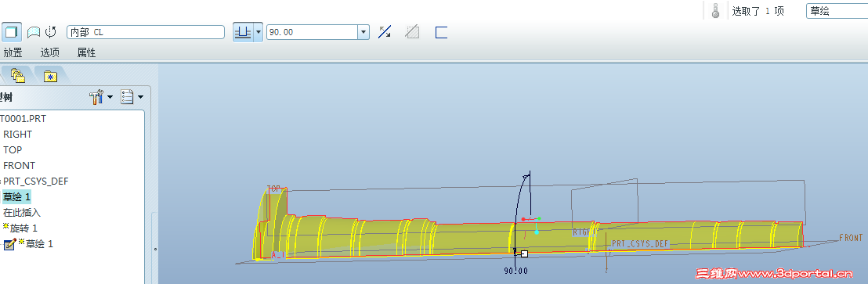Select the highlighted 草绘 1 tree item
Image resolution: width=868 pixels, height=284 pixels.
pyautogui.click(x=16, y=196)
